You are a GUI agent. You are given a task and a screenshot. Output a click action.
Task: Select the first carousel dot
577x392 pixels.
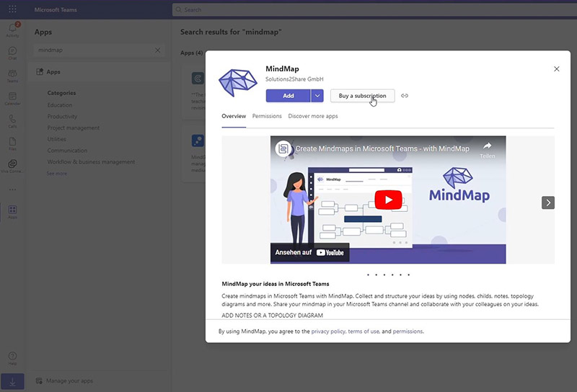(x=368, y=275)
